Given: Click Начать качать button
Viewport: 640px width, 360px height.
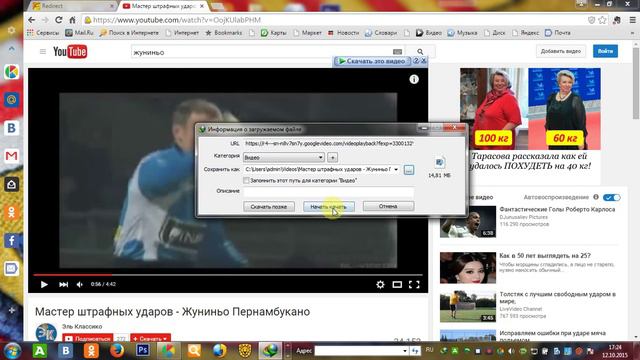Looking at the screenshot, I should (x=329, y=207).
